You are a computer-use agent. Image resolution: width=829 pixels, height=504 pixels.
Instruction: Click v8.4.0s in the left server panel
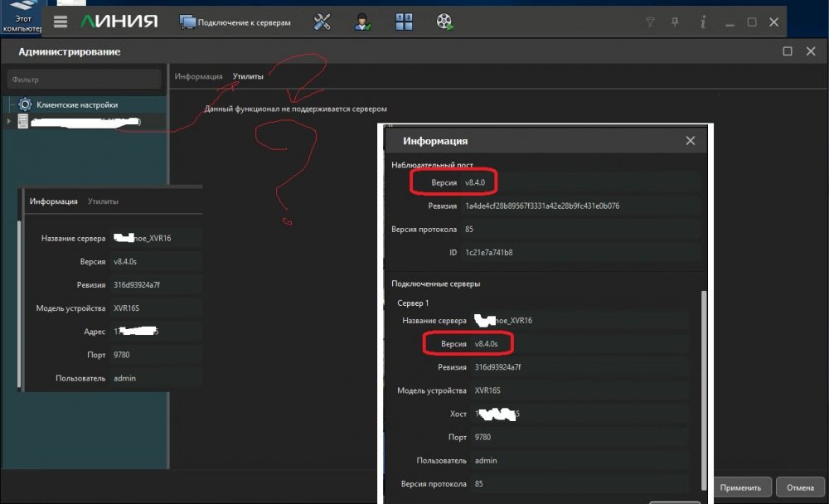tap(125, 261)
